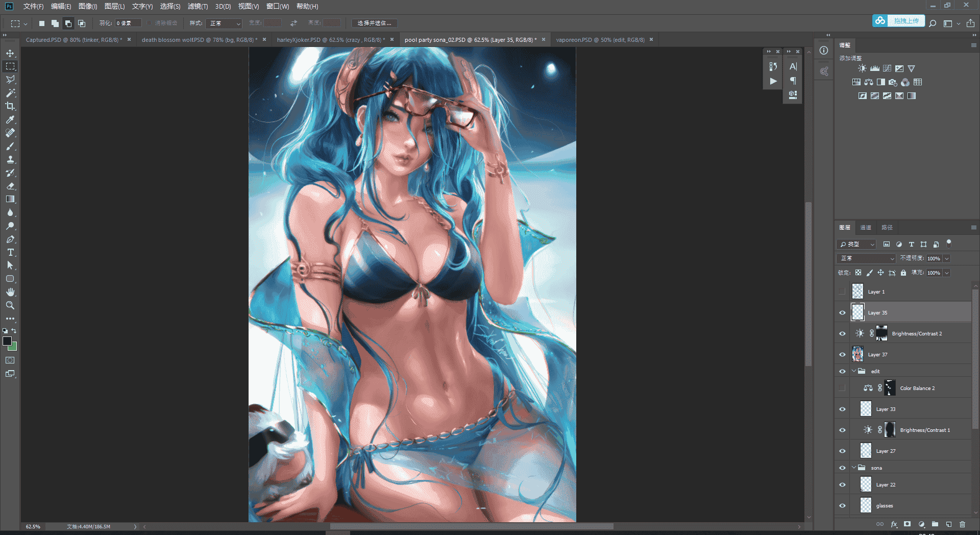Collapse the sona layer group
Viewport: 980px width, 535px height.
[x=854, y=468]
